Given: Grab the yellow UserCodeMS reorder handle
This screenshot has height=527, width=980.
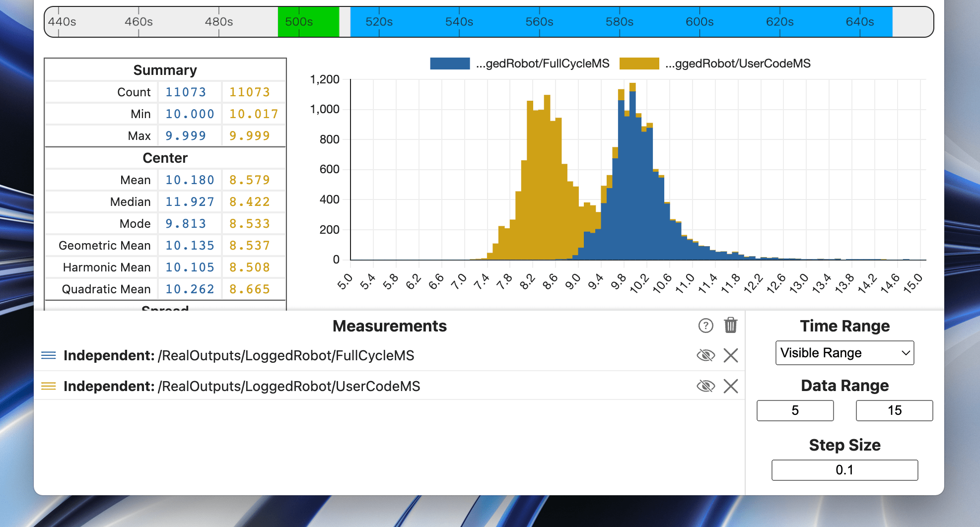Looking at the screenshot, I should pyautogui.click(x=48, y=386).
